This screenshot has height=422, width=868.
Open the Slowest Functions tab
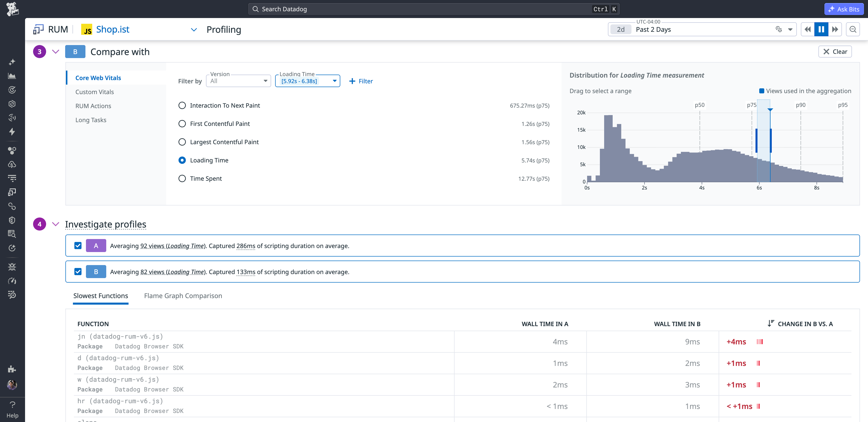(x=101, y=296)
